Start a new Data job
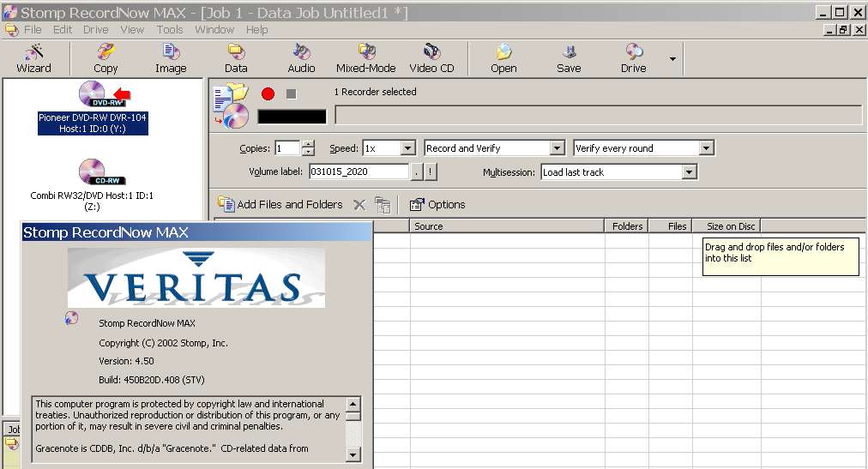This screenshot has height=469, width=868. click(236, 58)
